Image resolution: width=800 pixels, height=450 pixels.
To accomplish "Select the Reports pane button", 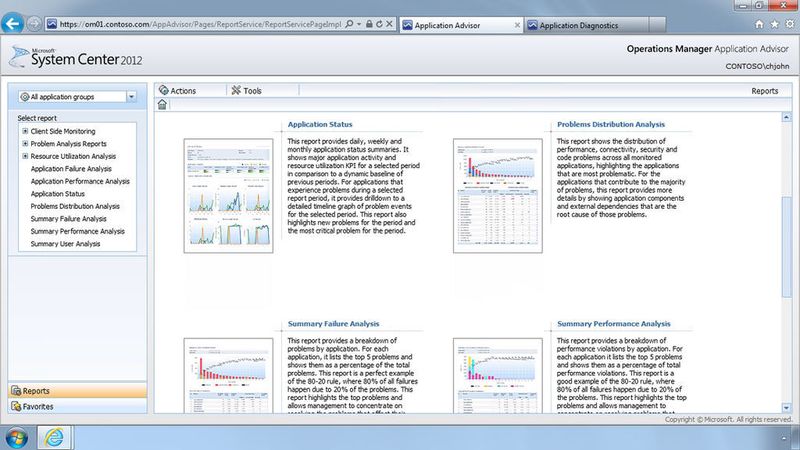I will [78, 391].
